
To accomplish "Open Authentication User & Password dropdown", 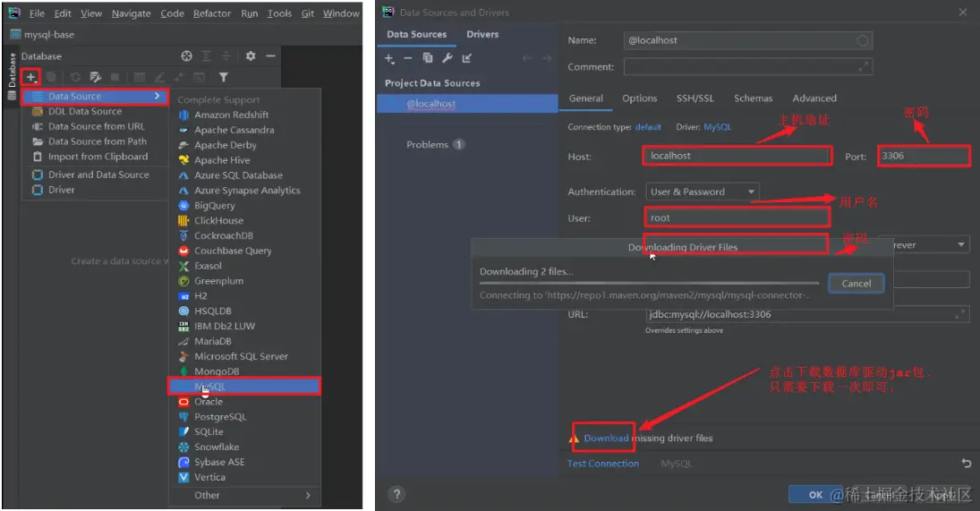I will point(703,192).
